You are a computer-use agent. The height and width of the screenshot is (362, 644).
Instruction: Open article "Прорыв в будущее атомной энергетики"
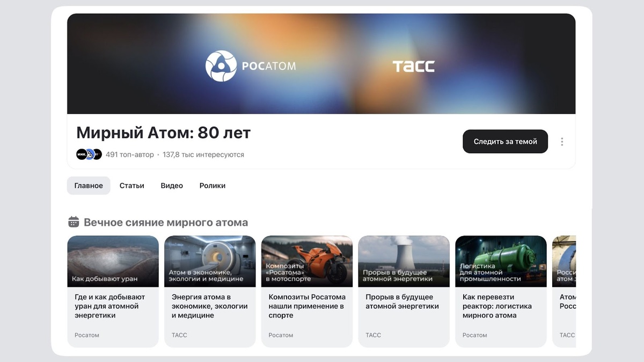coord(402,301)
